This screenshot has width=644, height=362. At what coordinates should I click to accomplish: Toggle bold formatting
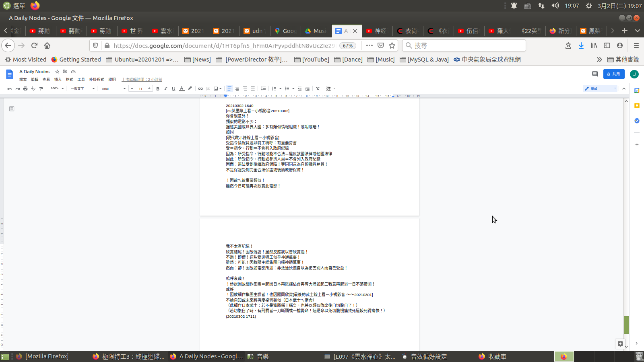pyautogui.click(x=158, y=88)
